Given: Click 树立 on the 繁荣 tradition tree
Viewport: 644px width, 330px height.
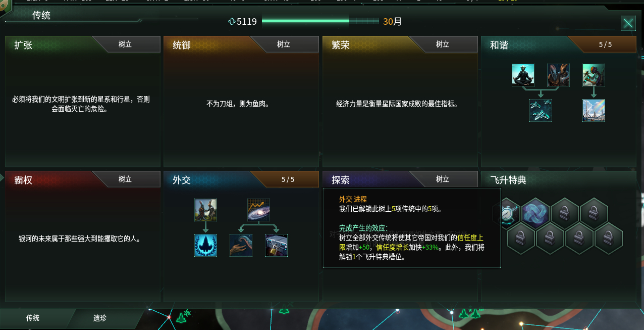Looking at the screenshot, I should tap(443, 44).
